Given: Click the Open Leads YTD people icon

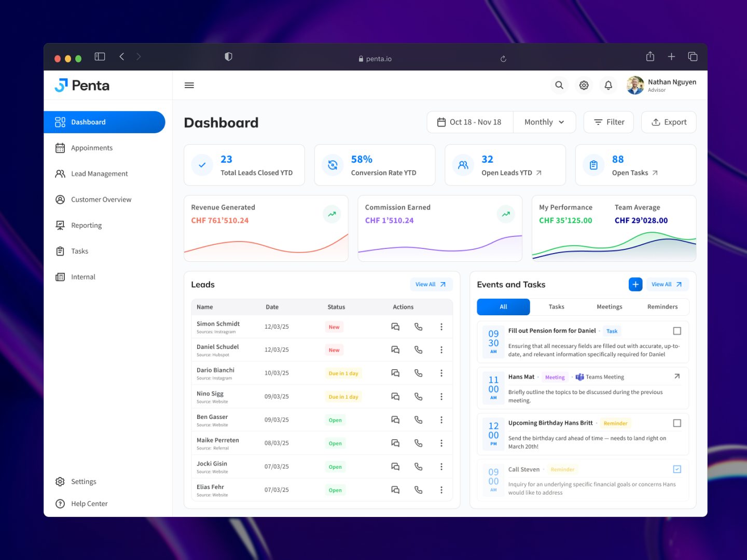Looking at the screenshot, I should coord(463,165).
